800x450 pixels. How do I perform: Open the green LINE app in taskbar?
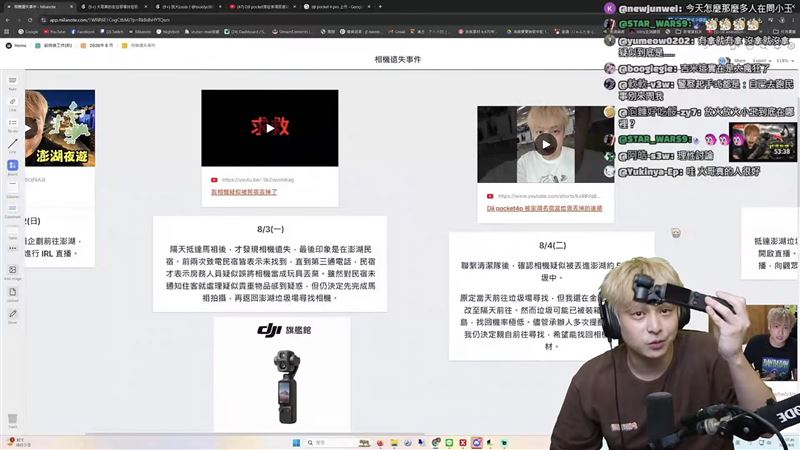click(x=449, y=442)
